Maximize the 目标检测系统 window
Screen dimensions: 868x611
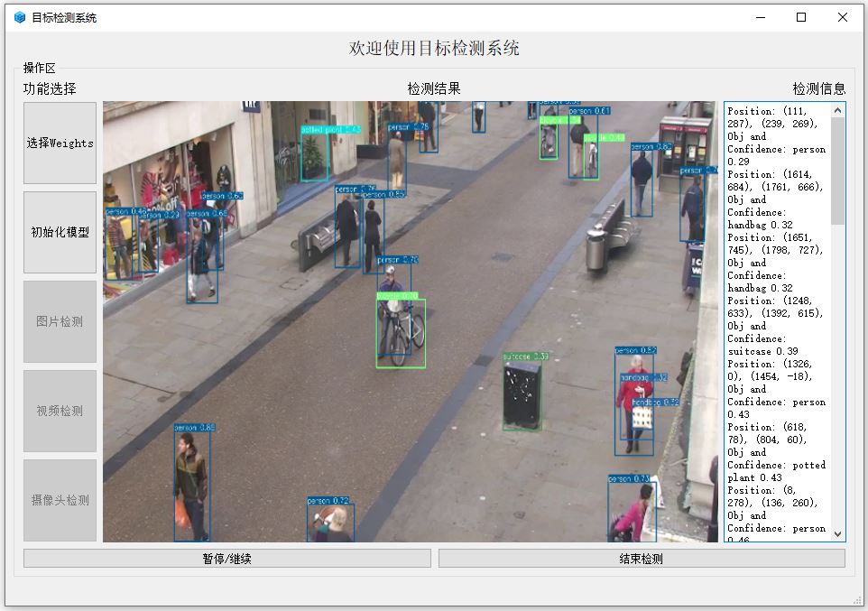pyautogui.click(x=801, y=18)
